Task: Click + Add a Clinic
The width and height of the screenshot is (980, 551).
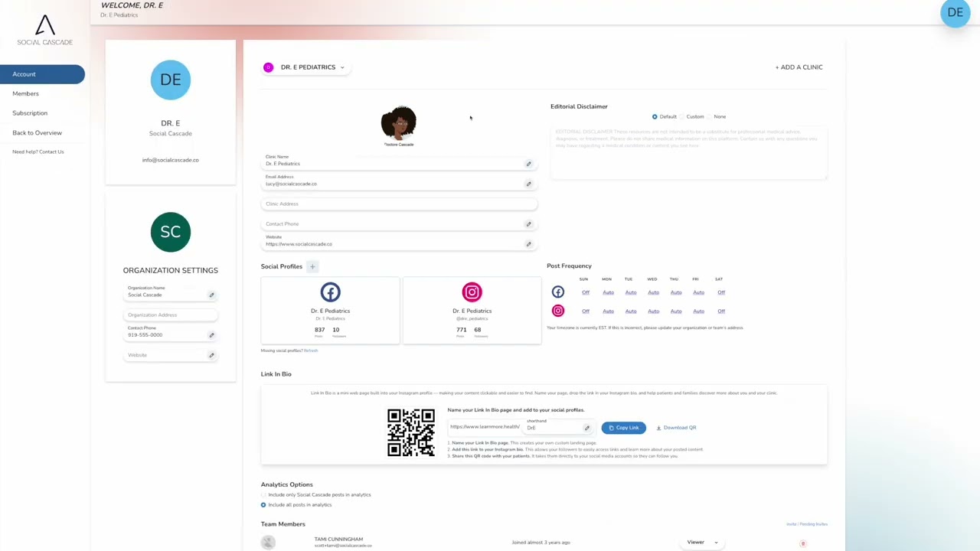Action: [799, 67]
